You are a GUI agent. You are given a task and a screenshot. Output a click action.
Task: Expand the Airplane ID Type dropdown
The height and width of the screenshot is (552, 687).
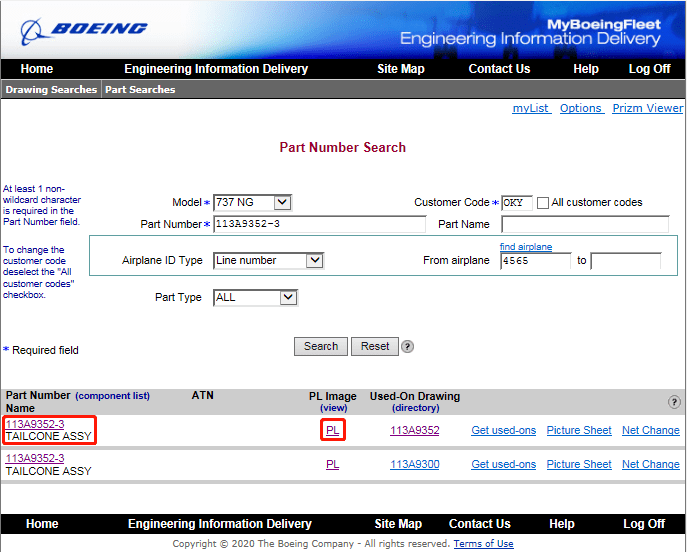click(x=269, y=260)
